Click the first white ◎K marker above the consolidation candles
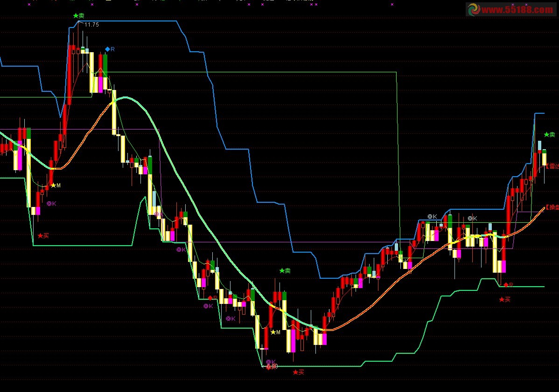This screenshot has height=392, width=559. tap(432, 216)
